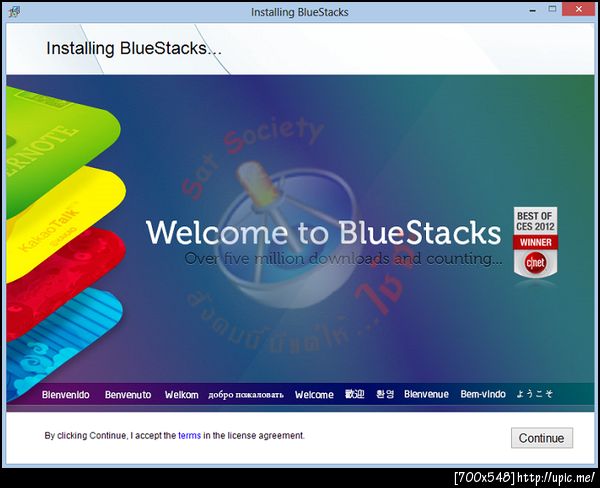Image resolution: width=600 pixels, height=488 pixels.
Task: Click 'Over five million downloads and counting...' text
Action: (x=343, y=259)
